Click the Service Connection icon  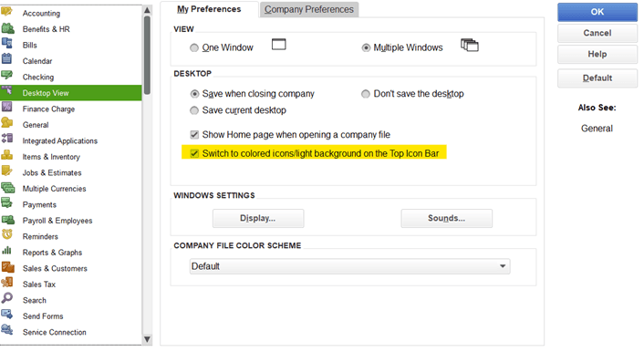pyautogui.click(x=7, y=330)
